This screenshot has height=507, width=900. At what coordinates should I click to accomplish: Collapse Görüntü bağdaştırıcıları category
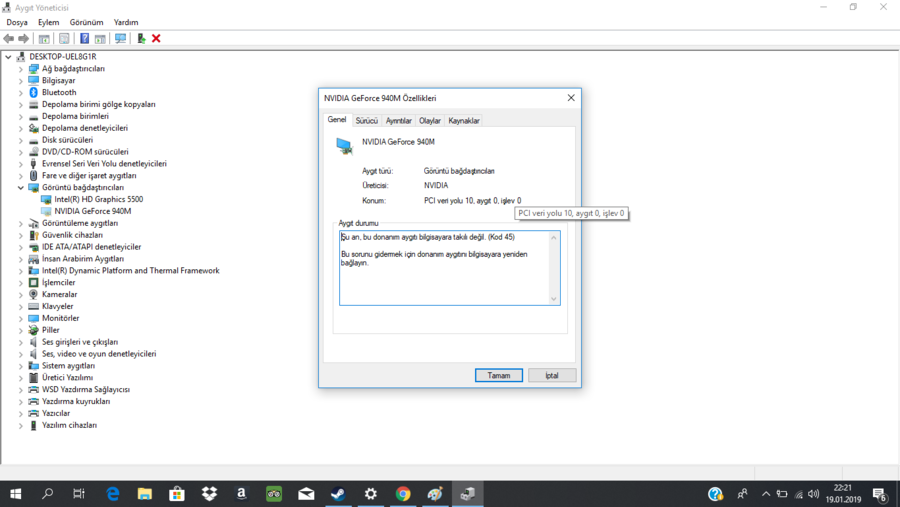pos(21,188)
